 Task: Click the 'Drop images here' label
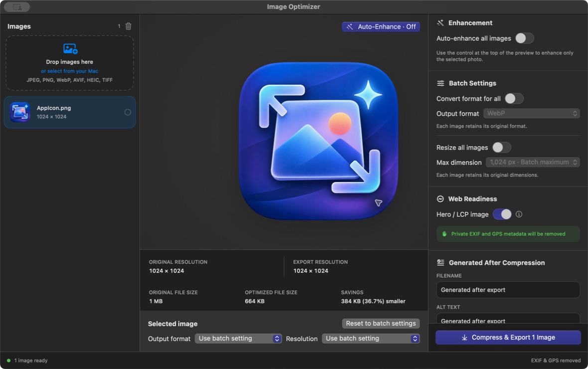[69, 62]
